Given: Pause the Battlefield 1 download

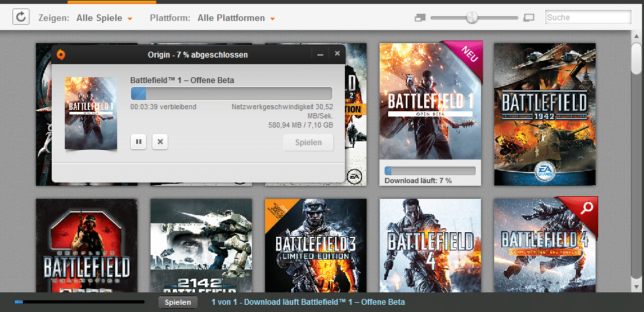Looking at the screenshot, I should click(x=138, y=141).
